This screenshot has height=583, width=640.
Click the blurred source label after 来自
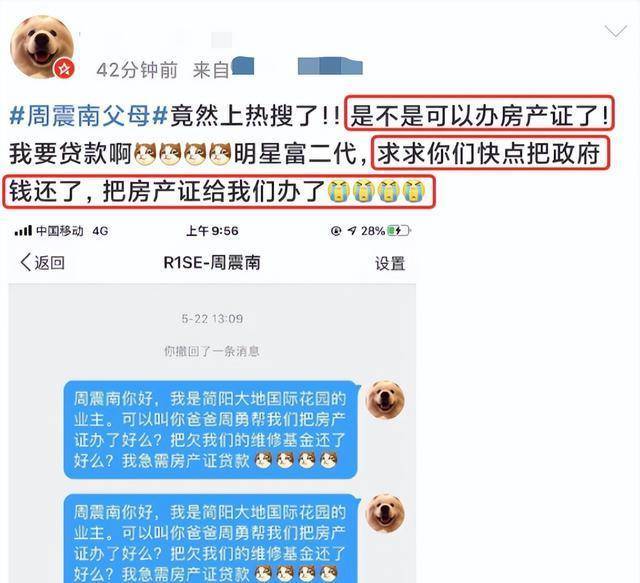pos(297,67)
